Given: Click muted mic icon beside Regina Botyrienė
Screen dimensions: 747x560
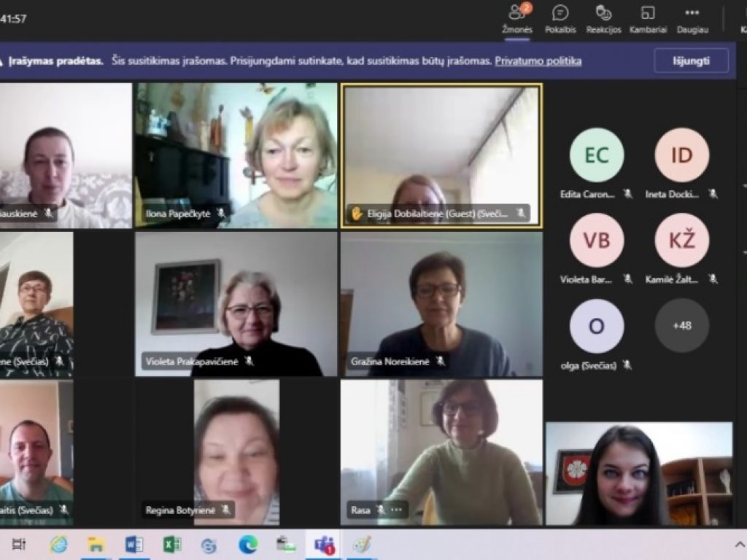Looking at the screenshot, I should point(226,510).
